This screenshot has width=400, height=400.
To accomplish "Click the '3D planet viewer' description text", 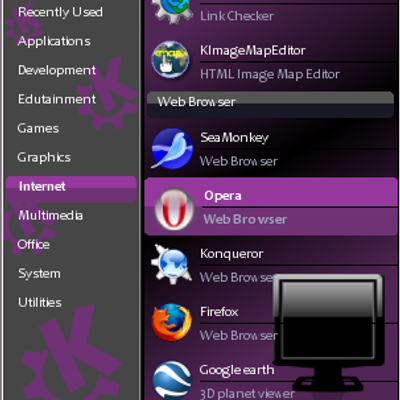I will pos(247,394).
